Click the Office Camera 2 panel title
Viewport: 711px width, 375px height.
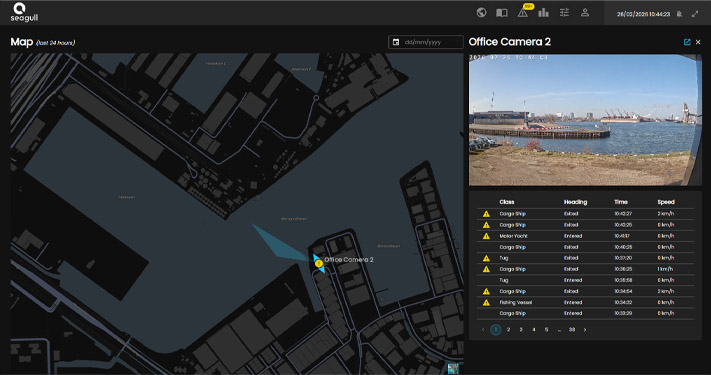point(510,42)
